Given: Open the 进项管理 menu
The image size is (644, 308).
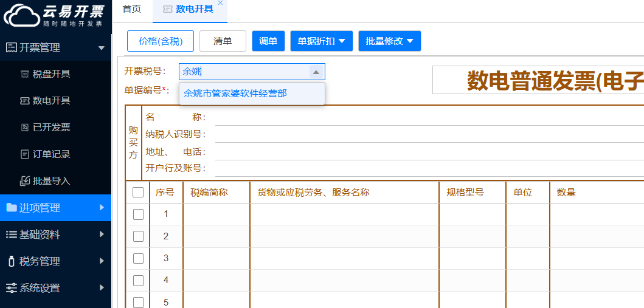Looking at the screenshot, I should (55, 208).
